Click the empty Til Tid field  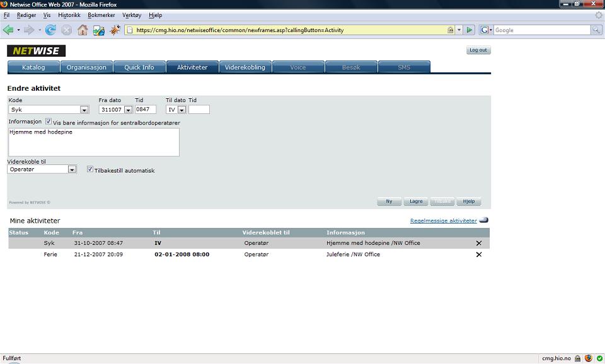199,110
